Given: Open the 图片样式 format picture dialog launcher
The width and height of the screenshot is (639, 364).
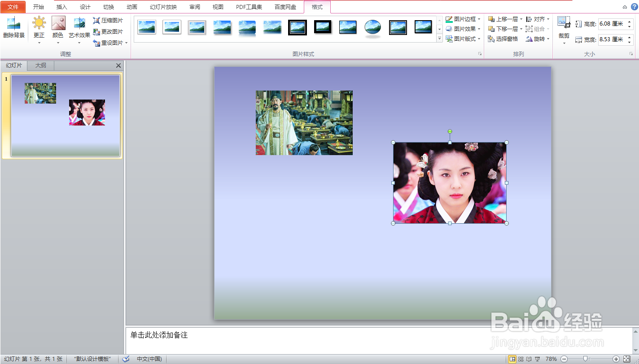Looking at the screenshot, I should [x=480, y=54].
